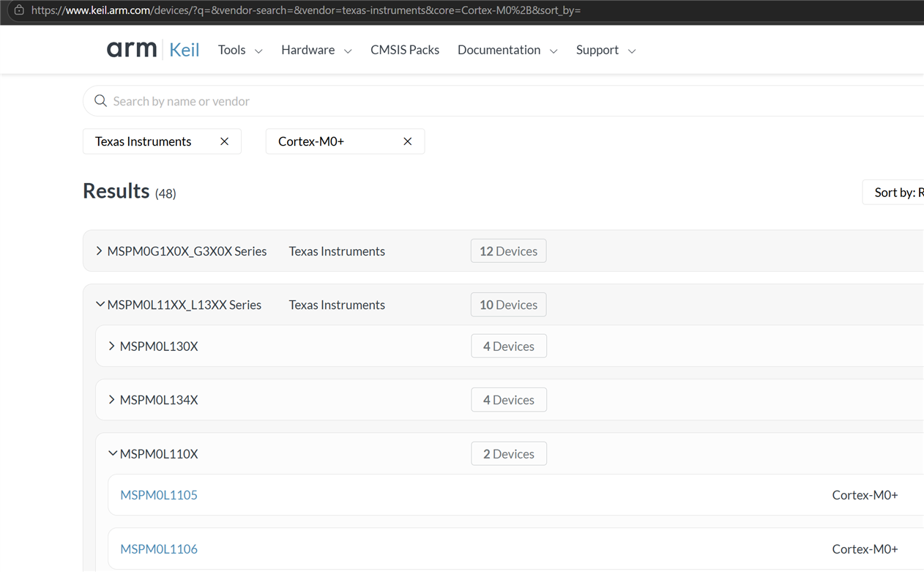Viewport: 924px width, 572px height.
Task: Click the 10 Devices badge
Action: click(508, 305)
